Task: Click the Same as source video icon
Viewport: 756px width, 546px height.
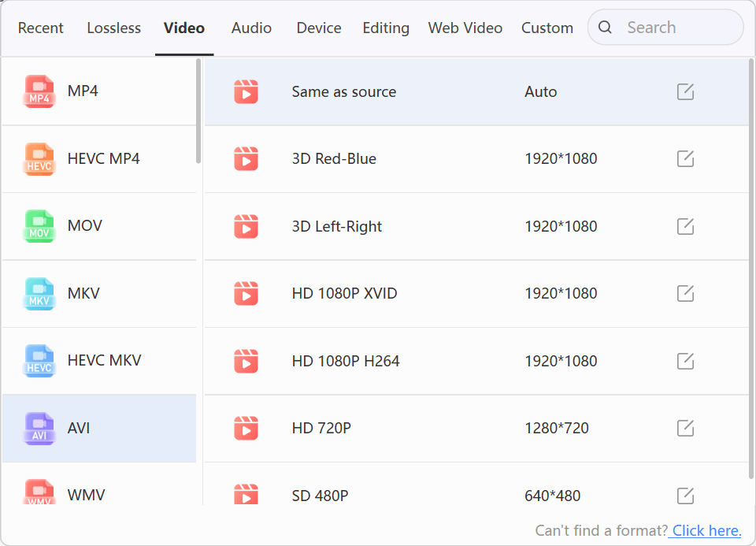Action: pyautogui.click(x=246, y=91)
